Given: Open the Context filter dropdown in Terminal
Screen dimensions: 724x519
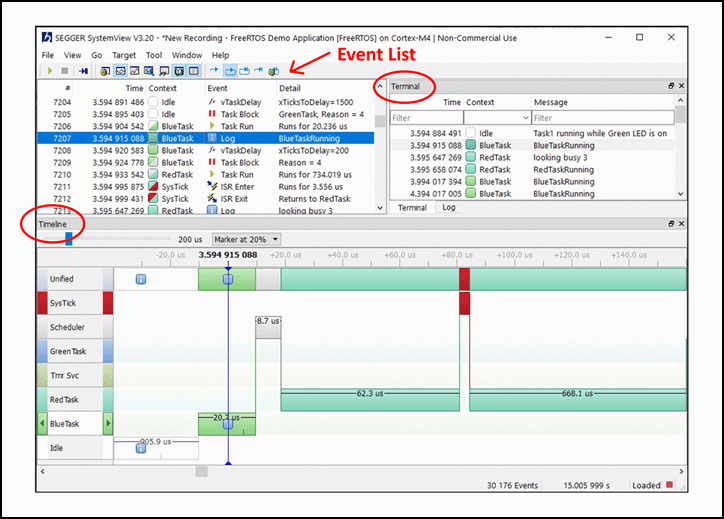Looking at the screenshot, I should point(497,118).
